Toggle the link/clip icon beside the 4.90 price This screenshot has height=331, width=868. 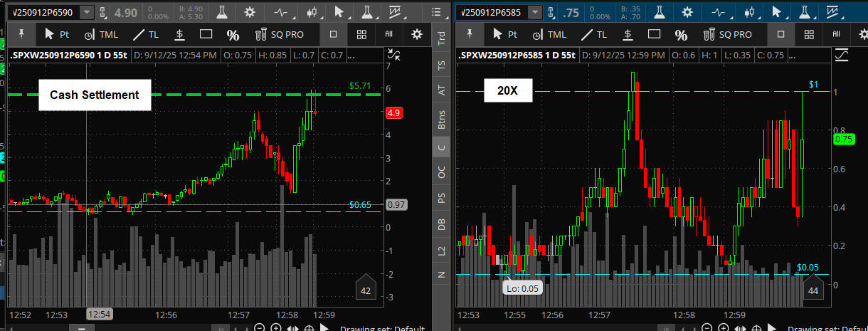[104, 13]
